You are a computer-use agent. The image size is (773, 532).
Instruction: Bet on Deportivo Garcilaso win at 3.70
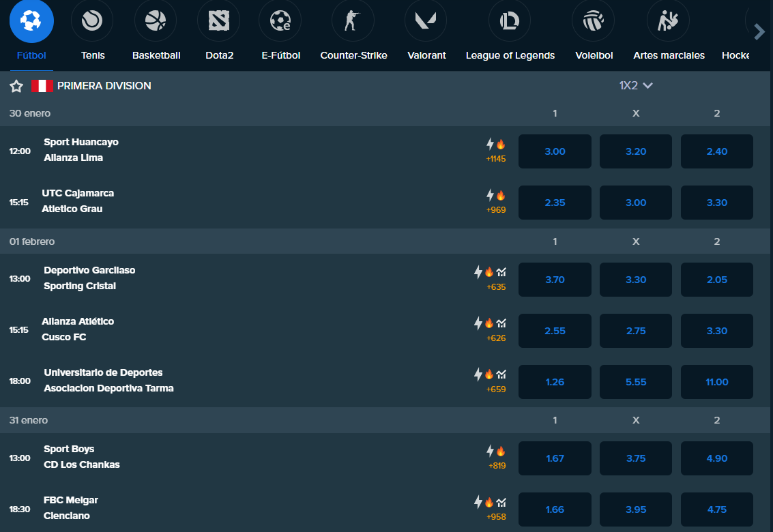tap(555, 280)
